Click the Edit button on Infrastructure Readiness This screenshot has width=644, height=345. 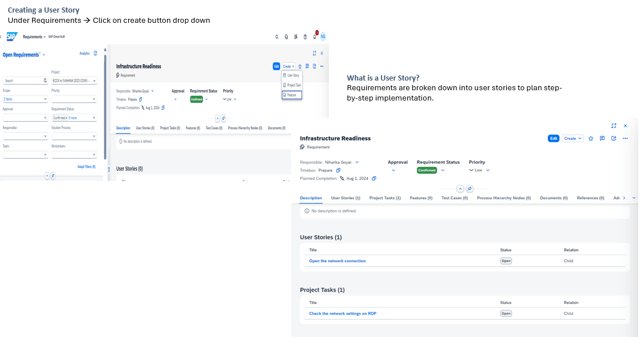click(x=553, y=138)
